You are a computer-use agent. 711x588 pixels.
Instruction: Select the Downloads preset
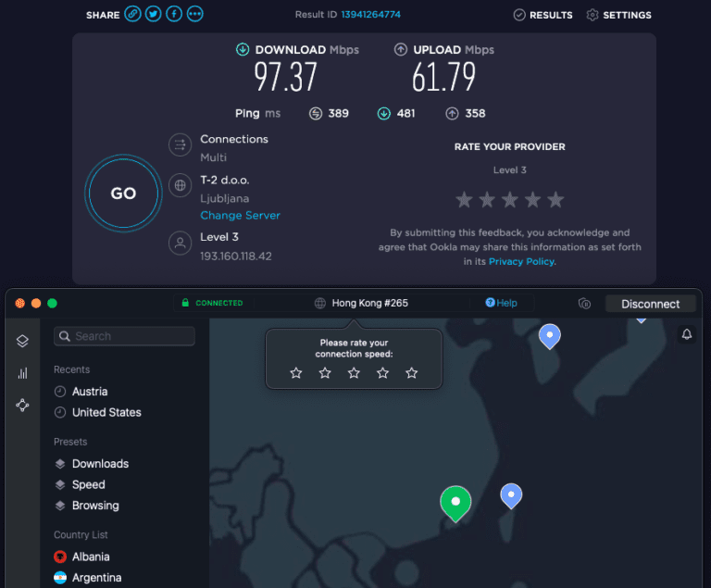[100, 464]
